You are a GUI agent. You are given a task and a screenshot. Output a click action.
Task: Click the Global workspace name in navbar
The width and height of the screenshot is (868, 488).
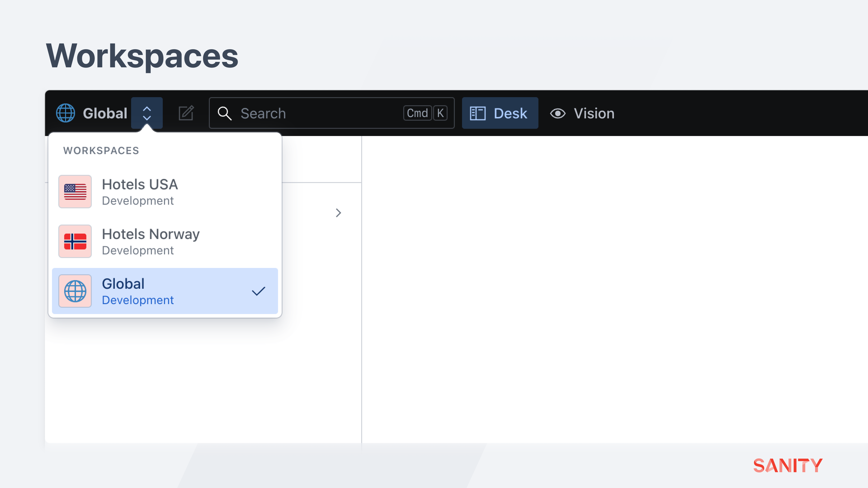[x=105, y=113]
